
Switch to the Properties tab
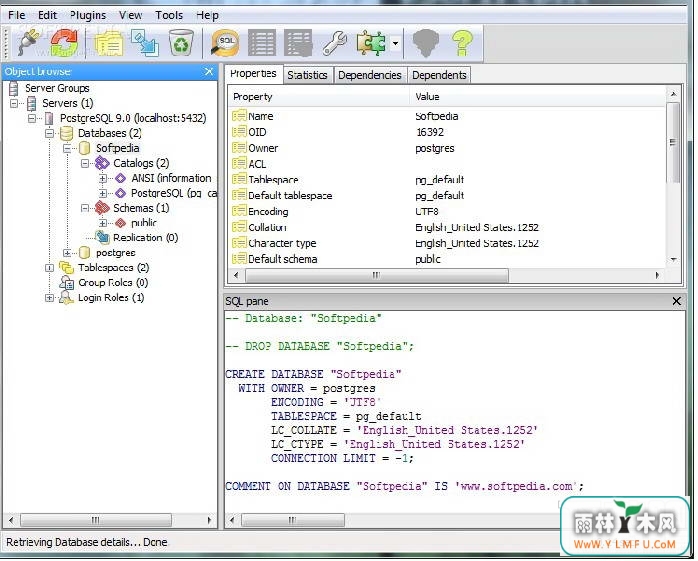tap(253, 74)
